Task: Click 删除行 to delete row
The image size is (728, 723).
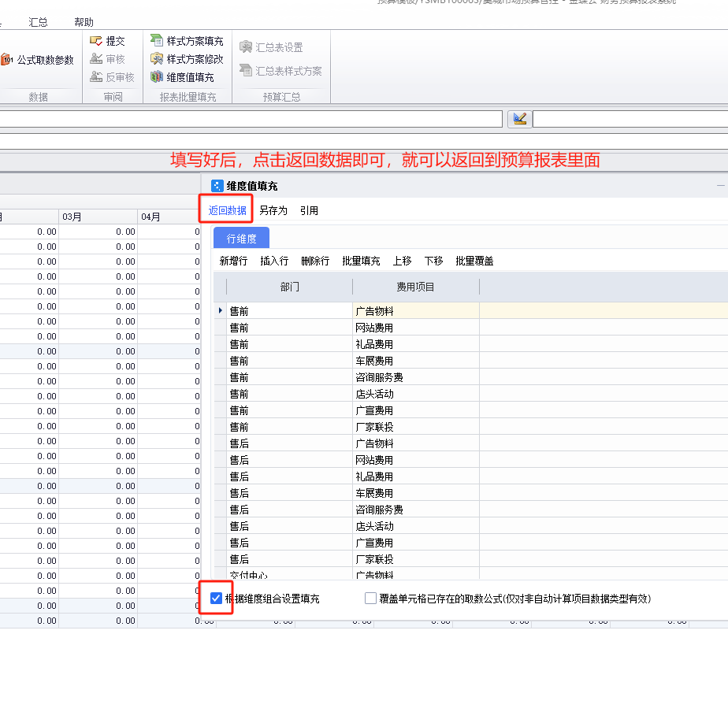Action: (x=315, y=261)
